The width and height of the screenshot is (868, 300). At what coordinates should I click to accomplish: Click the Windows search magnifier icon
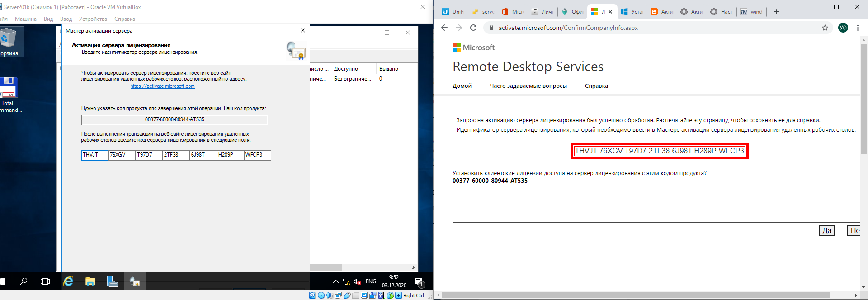pyautogui.click(x=24, y=281)
